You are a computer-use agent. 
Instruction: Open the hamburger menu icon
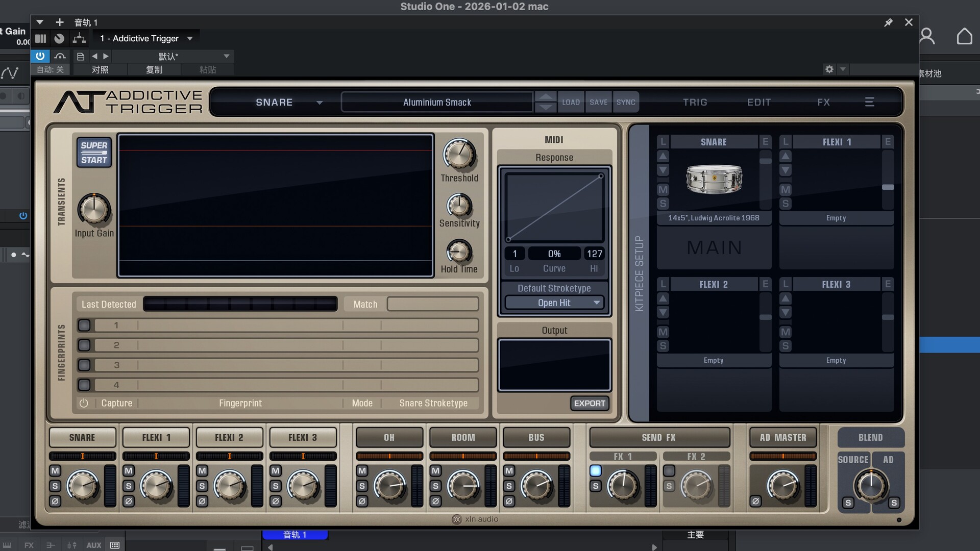[869, 102]
